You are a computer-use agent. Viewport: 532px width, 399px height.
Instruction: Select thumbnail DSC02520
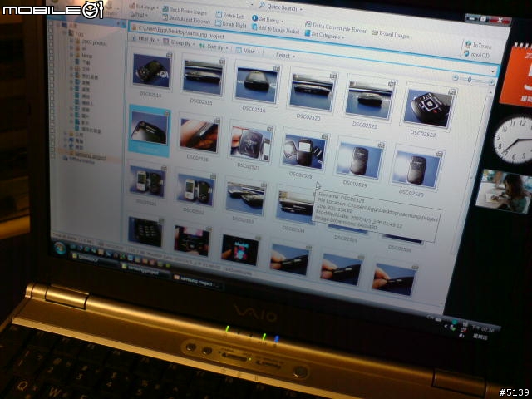pos(311,91)
